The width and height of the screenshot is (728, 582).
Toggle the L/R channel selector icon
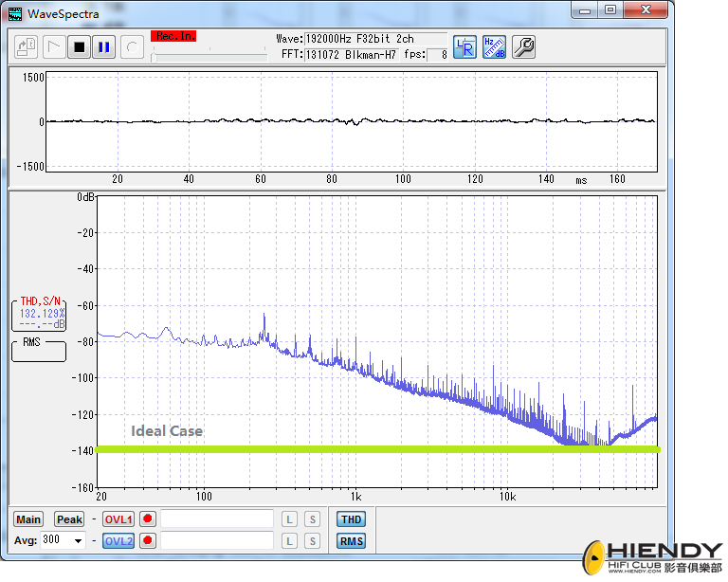(x=464, y=46)
